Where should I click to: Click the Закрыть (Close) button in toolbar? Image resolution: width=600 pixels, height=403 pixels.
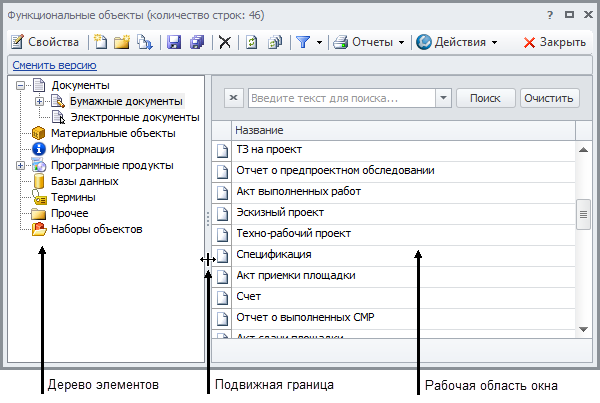554,42
